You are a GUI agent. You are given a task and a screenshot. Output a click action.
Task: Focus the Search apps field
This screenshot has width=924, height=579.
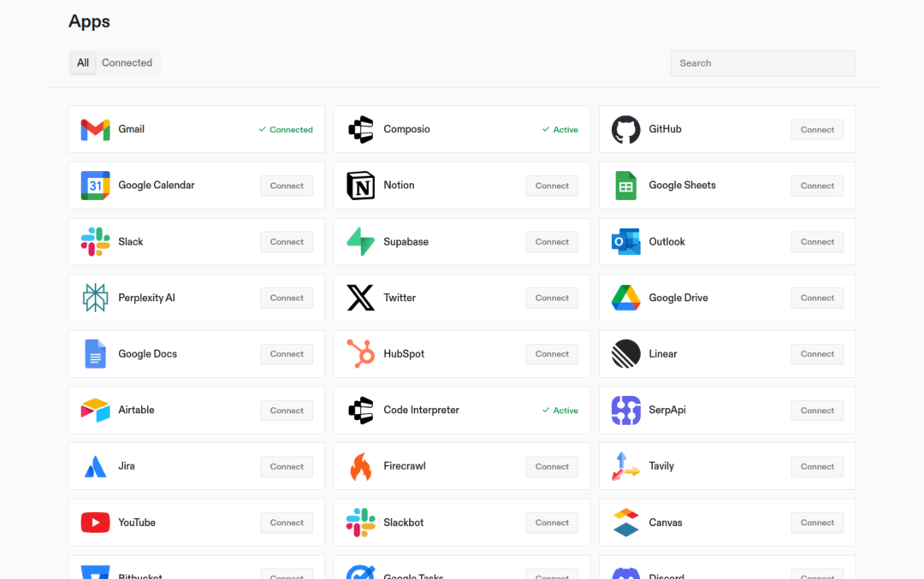762,63
